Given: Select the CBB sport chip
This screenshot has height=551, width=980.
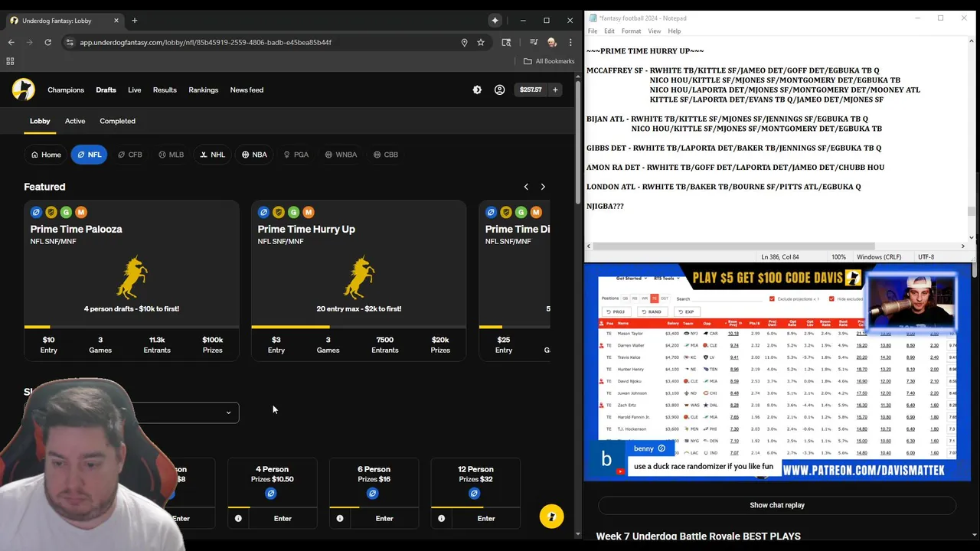Looking at the screenshot, I should pos(386,155).
